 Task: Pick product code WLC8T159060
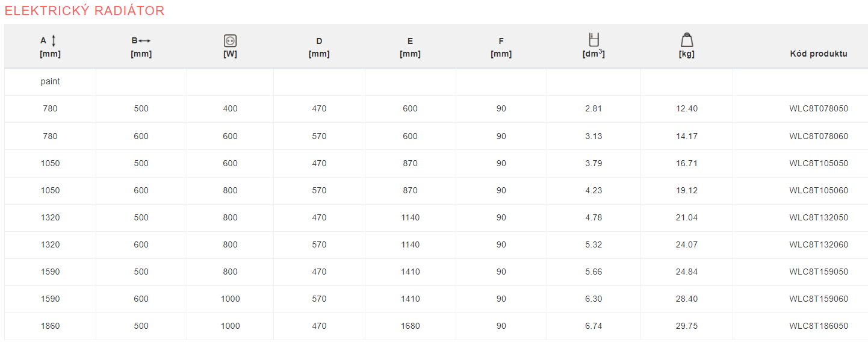(818, 299)
